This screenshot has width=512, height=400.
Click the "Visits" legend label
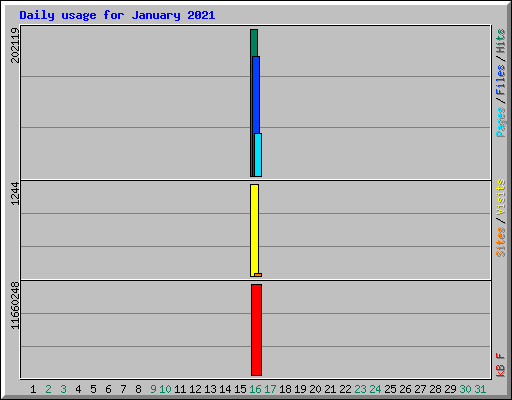500,197
